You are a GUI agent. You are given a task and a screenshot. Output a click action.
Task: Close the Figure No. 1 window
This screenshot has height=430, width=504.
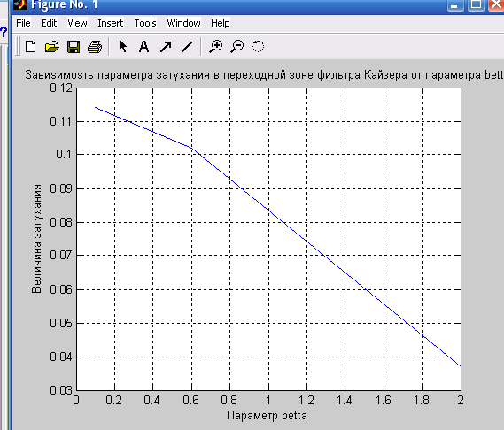coord(496,4)
